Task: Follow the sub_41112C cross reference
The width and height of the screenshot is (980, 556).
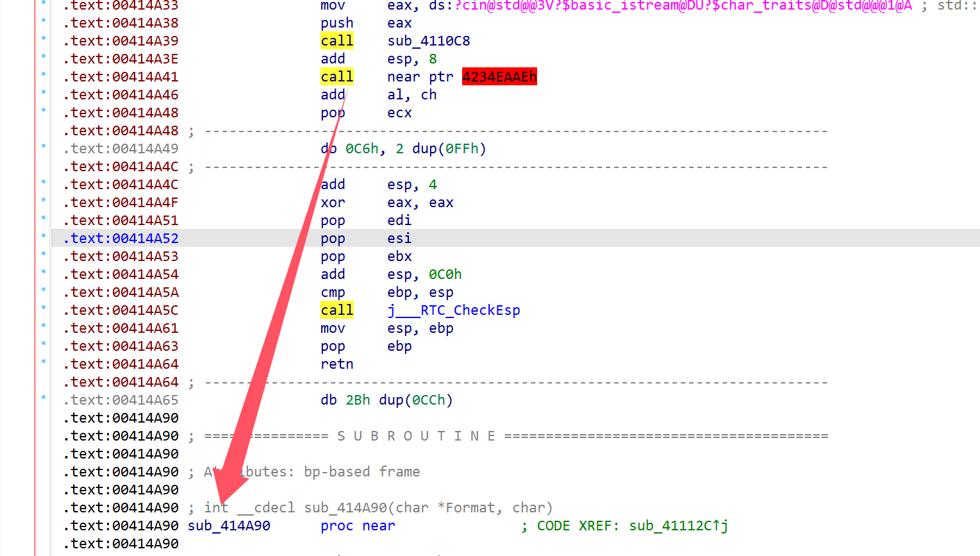Action: pos(679,526)
